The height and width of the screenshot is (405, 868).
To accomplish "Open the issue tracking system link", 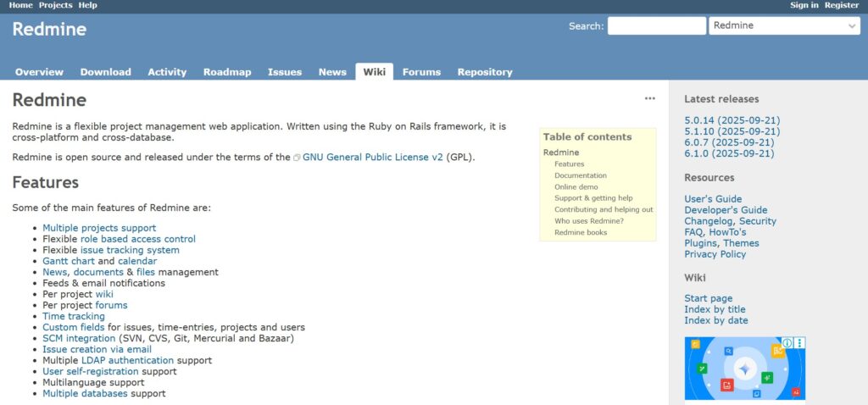I will pos(130,250).
